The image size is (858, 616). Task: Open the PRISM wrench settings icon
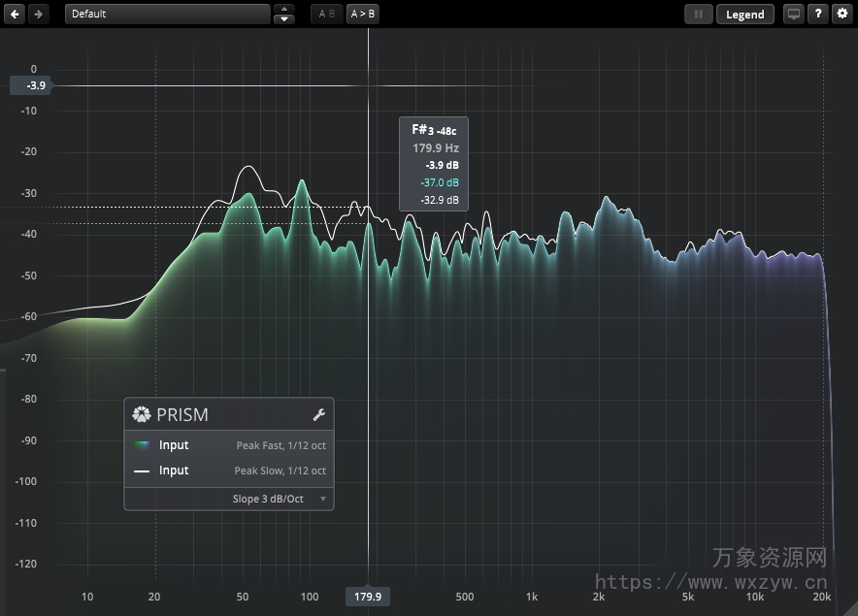319,413
